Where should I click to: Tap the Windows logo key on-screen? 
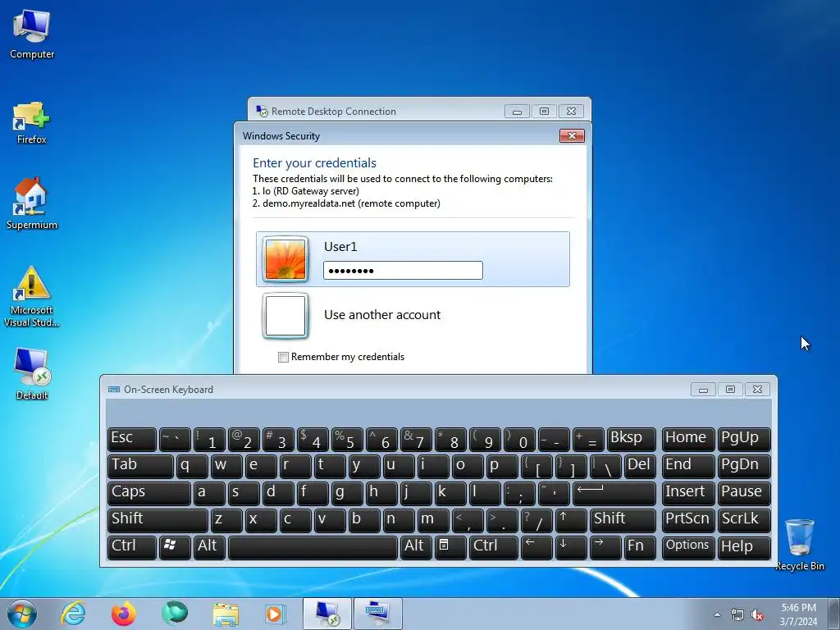tap(175, 547)
